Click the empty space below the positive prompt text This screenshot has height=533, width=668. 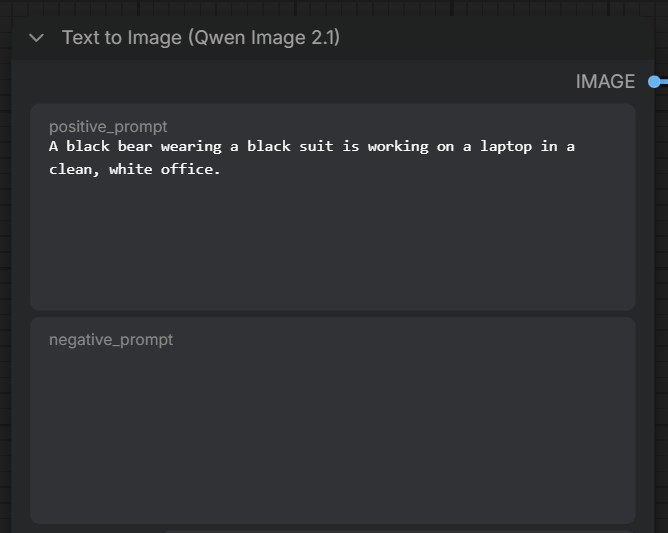coord(333,243)
